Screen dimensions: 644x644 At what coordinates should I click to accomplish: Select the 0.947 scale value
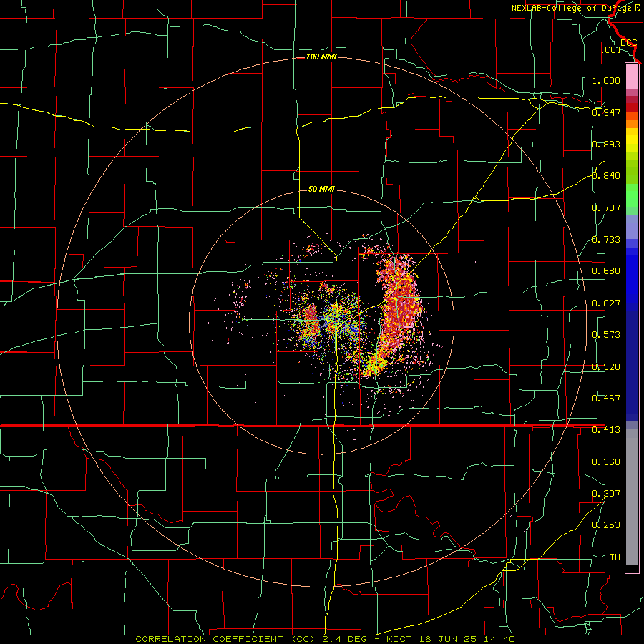pos(606,112)
